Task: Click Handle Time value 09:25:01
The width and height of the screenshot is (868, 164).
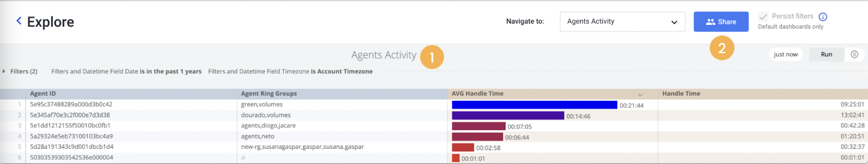Action: tap(852, 104)
